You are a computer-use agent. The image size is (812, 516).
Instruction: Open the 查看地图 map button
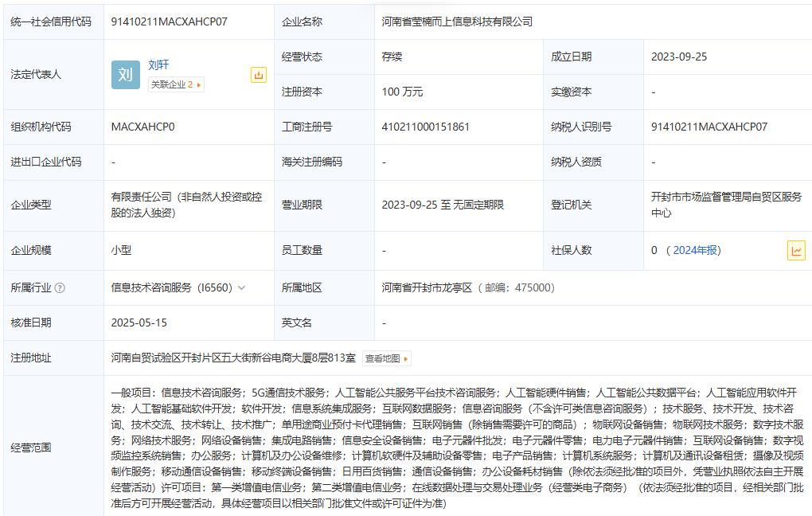coord(387,358)
